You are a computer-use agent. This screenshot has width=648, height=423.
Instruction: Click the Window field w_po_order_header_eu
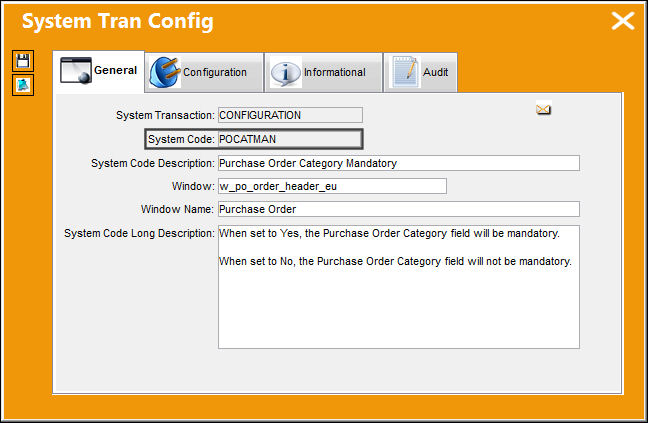click(x=332, y=186)
